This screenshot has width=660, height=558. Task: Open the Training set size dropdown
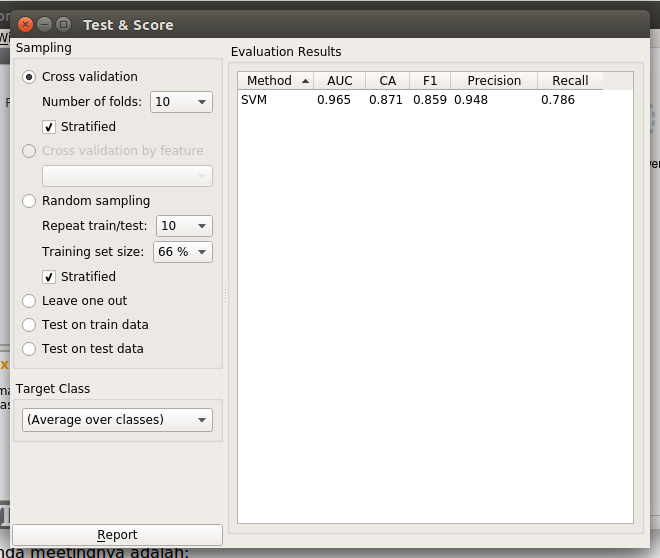tap(183, 252)
